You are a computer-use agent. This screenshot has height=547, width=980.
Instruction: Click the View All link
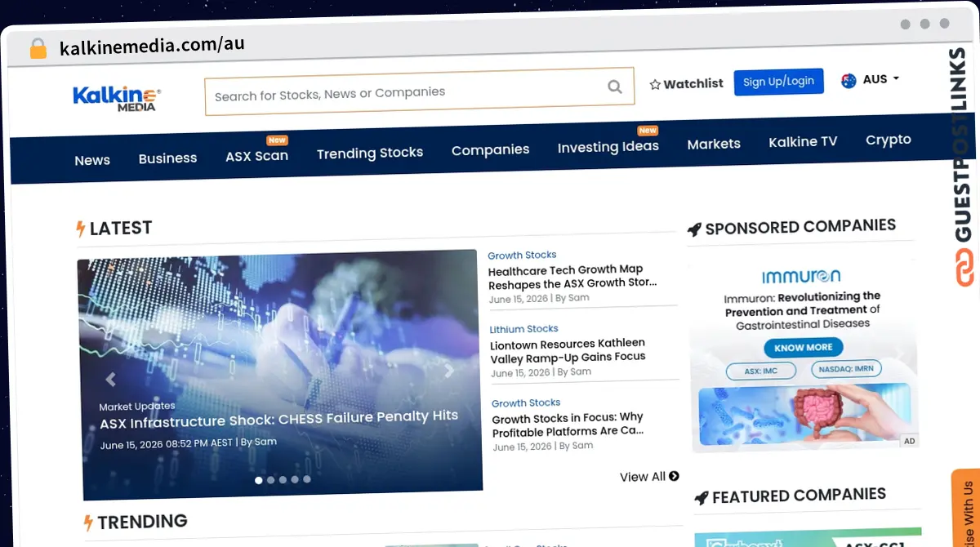coord(649,477)
